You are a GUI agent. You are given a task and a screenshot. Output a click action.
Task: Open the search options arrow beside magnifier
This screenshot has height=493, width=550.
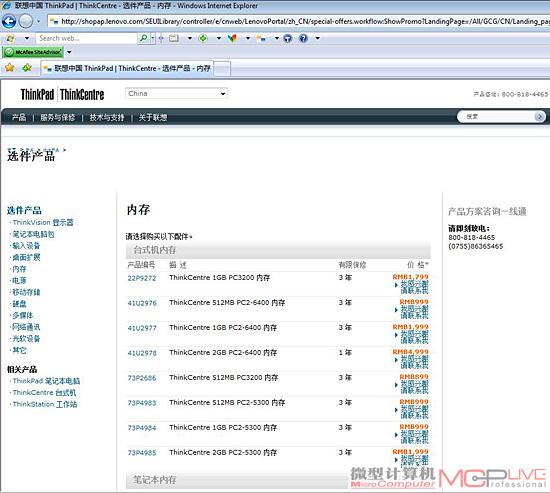click(153, 38)
